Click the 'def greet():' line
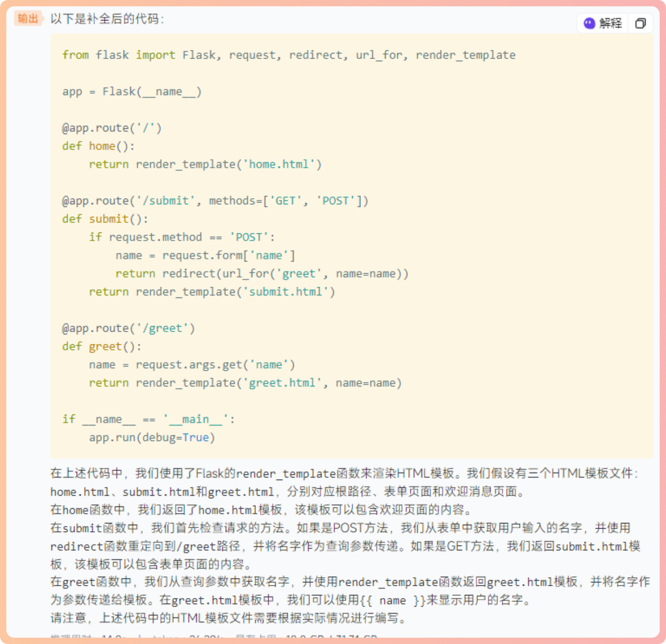The width and height of the screenshot is (666, 644). [102, 346]
